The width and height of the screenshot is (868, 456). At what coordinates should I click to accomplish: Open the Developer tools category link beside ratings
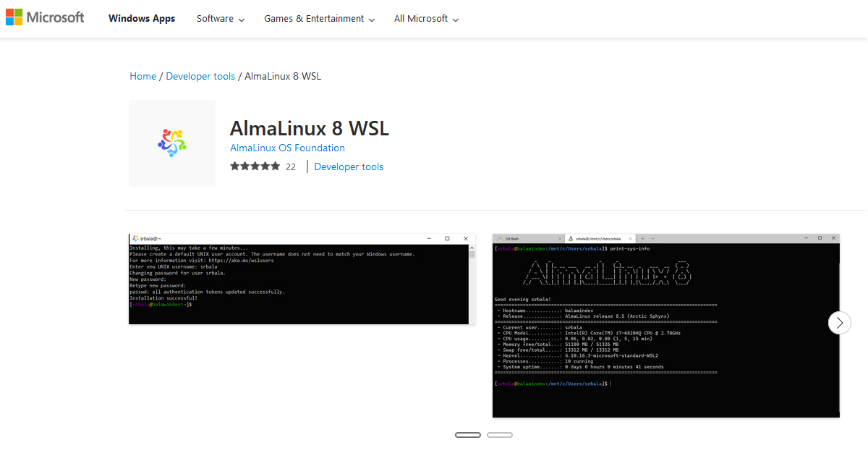coord(349,166)
